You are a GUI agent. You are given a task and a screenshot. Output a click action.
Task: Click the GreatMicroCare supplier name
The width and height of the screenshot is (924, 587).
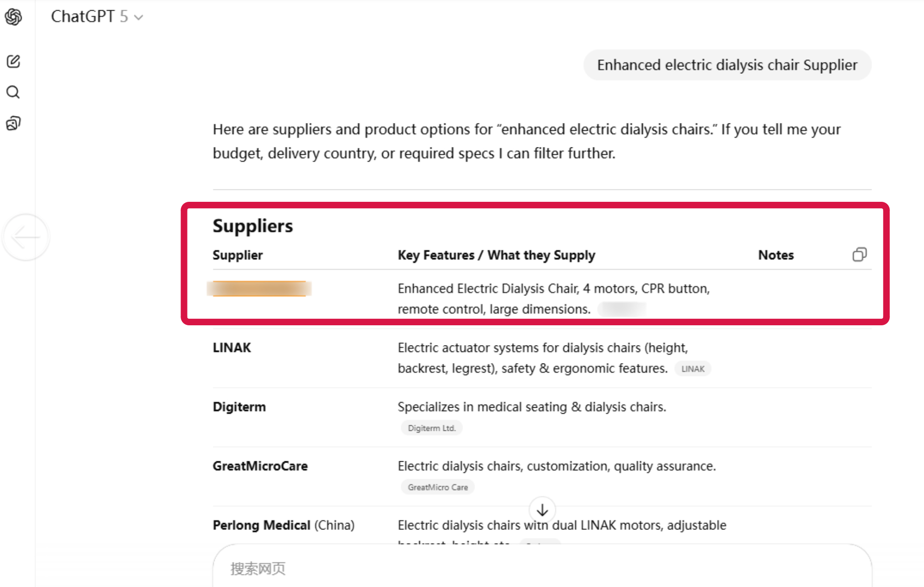pyautogui.click(x=260, y=466)
